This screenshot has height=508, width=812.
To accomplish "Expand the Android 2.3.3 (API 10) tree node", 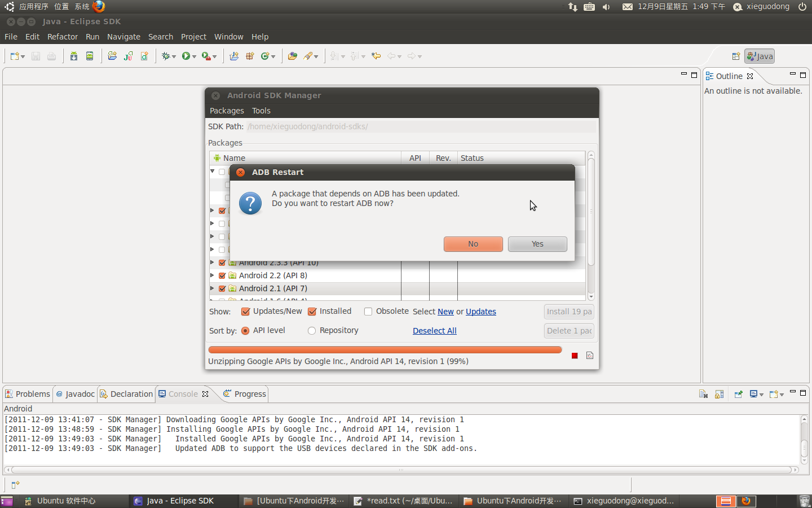I will 213,262.
